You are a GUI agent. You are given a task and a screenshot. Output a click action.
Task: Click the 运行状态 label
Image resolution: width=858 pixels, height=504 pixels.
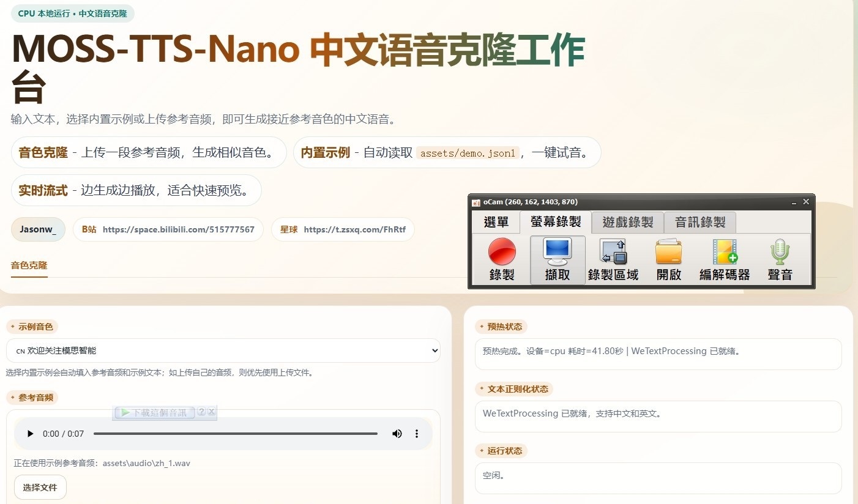[x=501, y=451]
